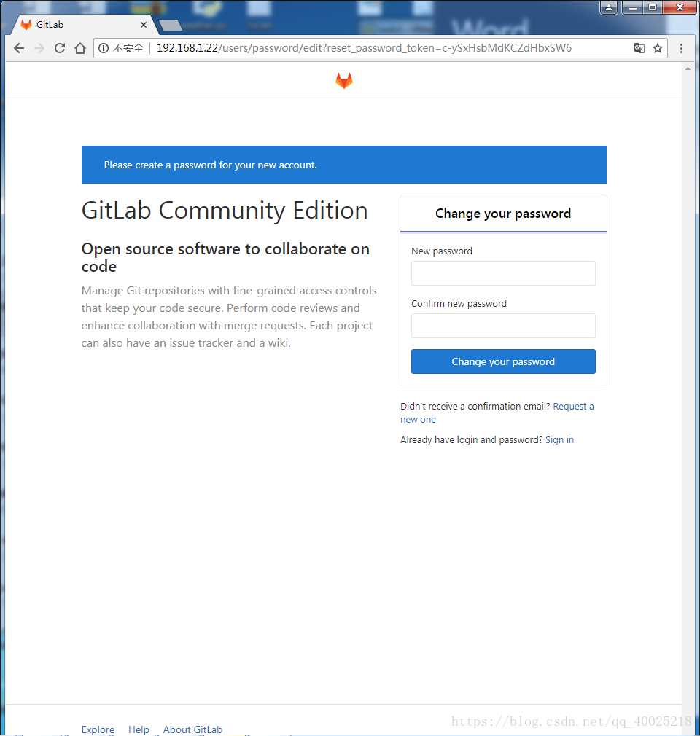
Task: Click the translate page icon
Action: [x=639, y=48]
